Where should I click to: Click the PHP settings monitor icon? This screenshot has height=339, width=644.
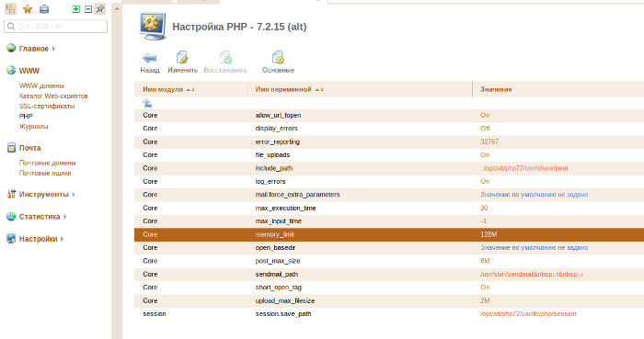pyautogui.click(x=153, y=27)
